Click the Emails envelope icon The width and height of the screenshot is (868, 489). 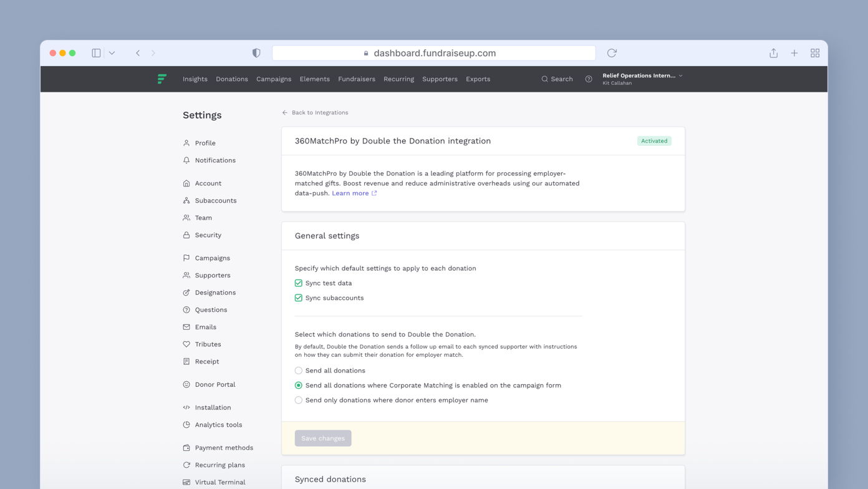pyautogui.click(x=186, y=327)
